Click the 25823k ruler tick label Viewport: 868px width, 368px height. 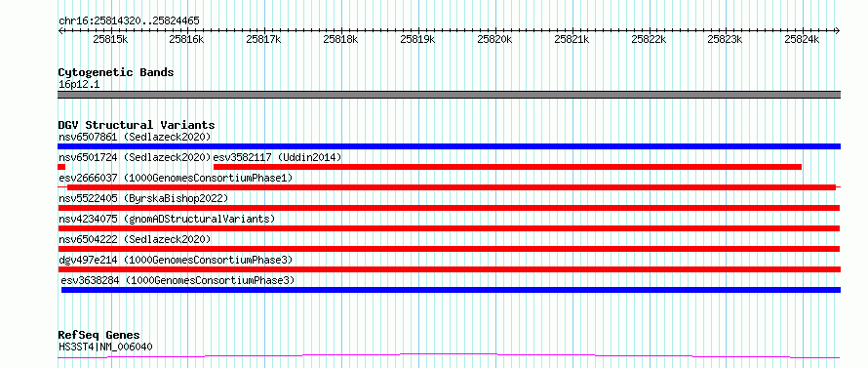coord(726,39)
